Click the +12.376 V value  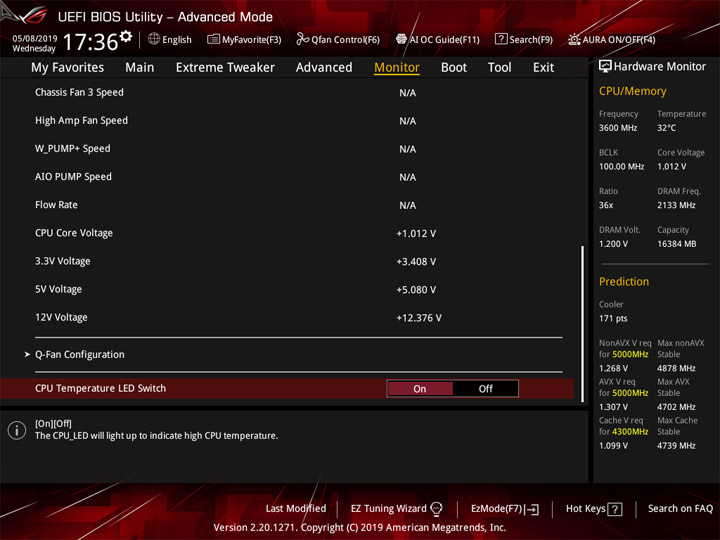coord(419,318)
